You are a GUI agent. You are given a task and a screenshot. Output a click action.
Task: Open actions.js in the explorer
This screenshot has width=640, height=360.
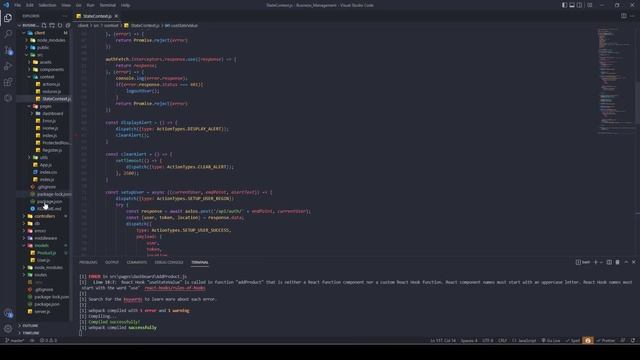click(51, 84)
